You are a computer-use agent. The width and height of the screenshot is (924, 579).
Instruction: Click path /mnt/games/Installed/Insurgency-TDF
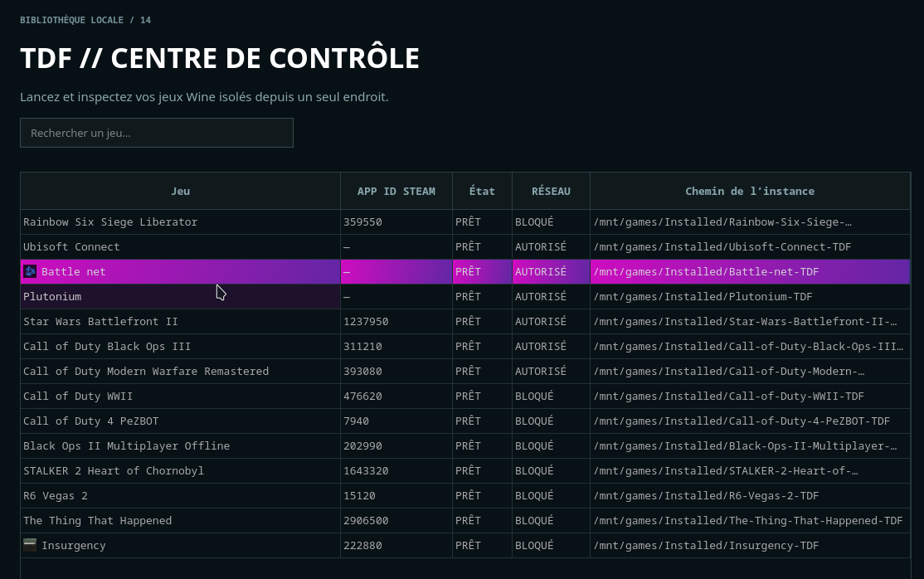tap(706, 545)
